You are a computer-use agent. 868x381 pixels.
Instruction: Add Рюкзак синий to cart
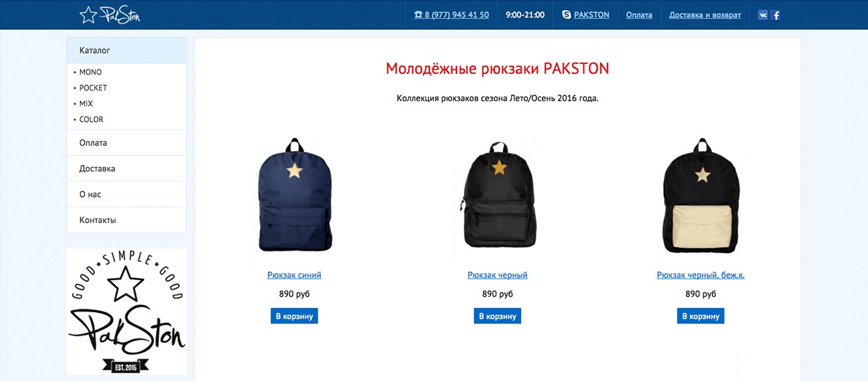[x=294, y=316]
